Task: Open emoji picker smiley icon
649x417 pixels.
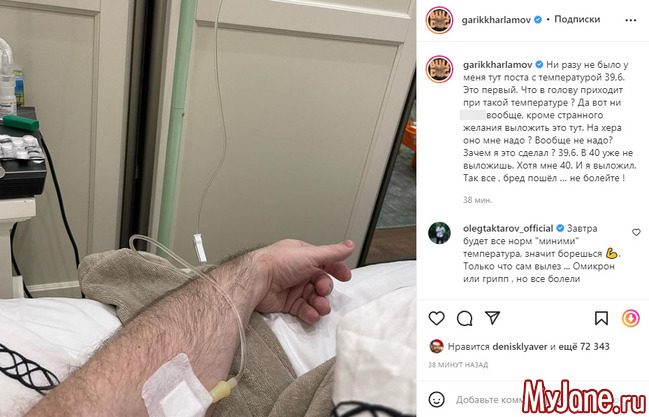Action: coord(436,400)
